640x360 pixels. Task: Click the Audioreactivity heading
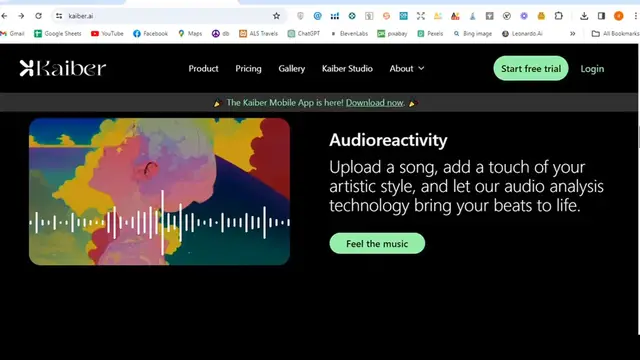388,140
